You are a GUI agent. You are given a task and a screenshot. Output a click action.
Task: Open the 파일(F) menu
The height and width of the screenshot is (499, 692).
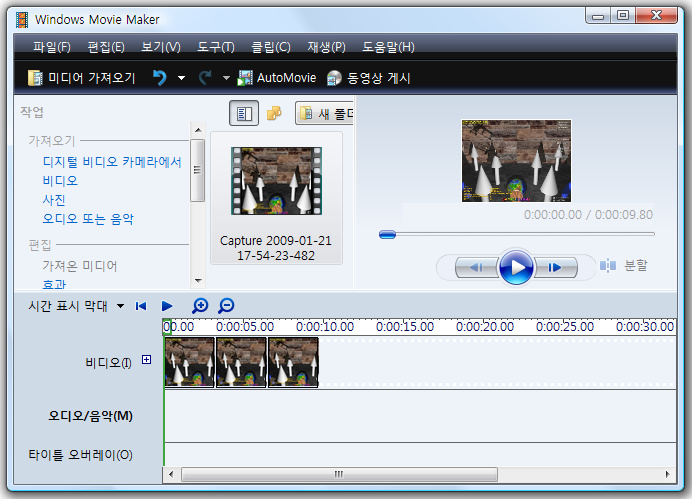(x=51, y=47)
